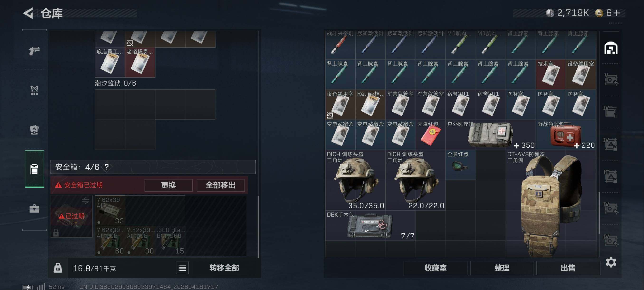
Task: Go back using the arrow beside 仓库
Action: pos(28,13)
